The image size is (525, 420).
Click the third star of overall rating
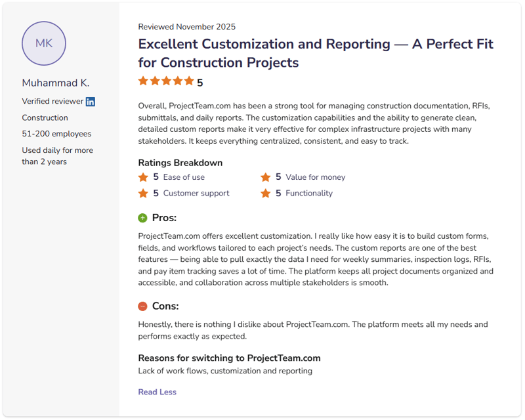click(x=166, y=81)
